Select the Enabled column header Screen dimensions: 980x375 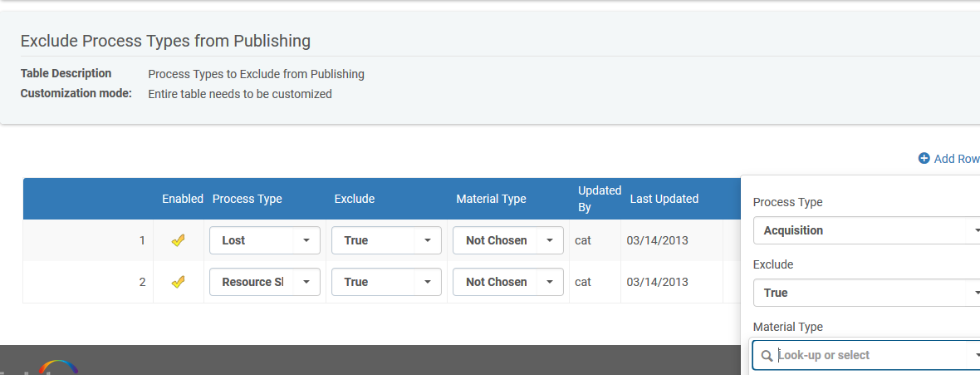(x=183, y=199)
